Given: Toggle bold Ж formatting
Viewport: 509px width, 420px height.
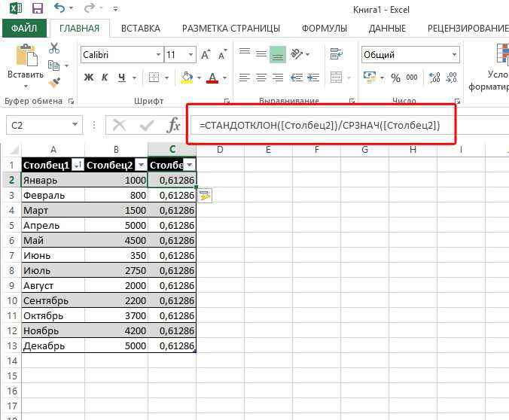Looking at the screenshot, I should pos(89,78).
